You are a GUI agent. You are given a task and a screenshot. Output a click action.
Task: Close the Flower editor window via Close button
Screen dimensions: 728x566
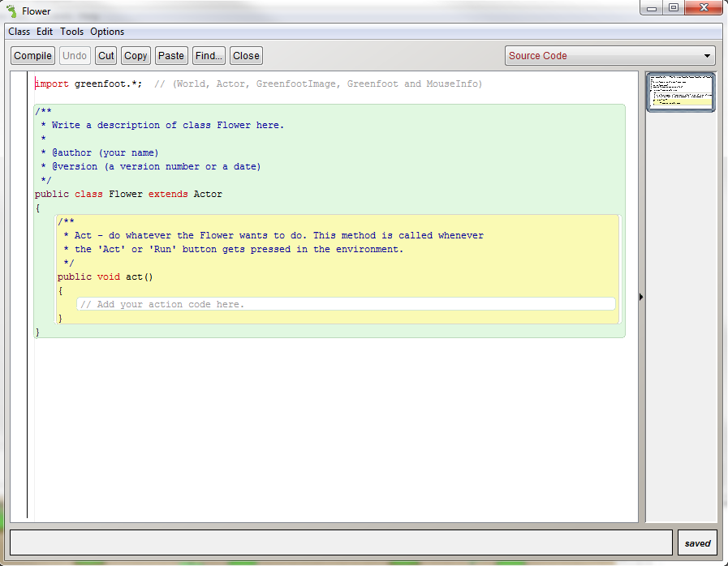point(246,55)
